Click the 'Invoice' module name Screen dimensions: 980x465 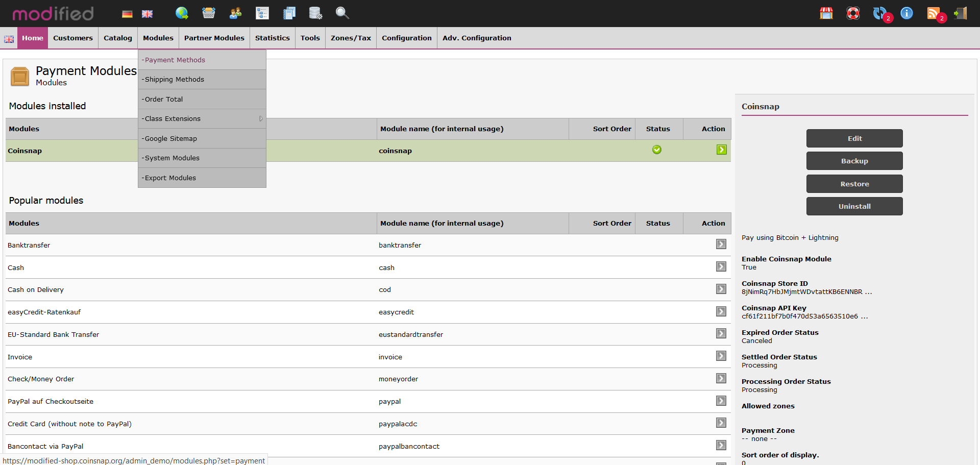point(20,357)
